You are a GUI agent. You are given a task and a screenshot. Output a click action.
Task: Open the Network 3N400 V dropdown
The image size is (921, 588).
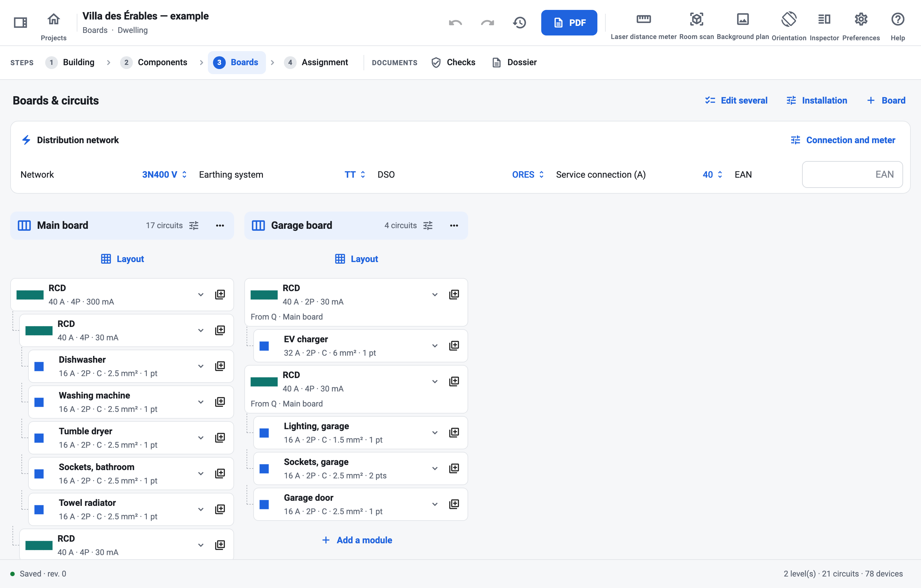(x=164, y=174)
